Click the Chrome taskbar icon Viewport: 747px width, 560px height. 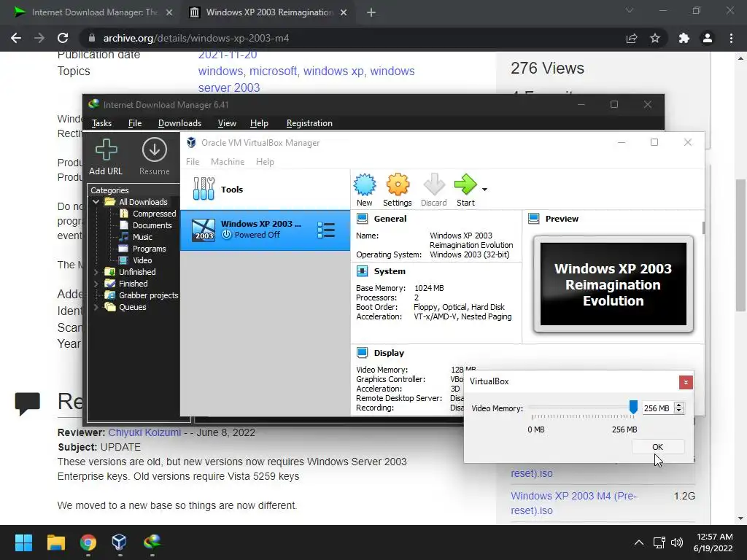[88, 542]
